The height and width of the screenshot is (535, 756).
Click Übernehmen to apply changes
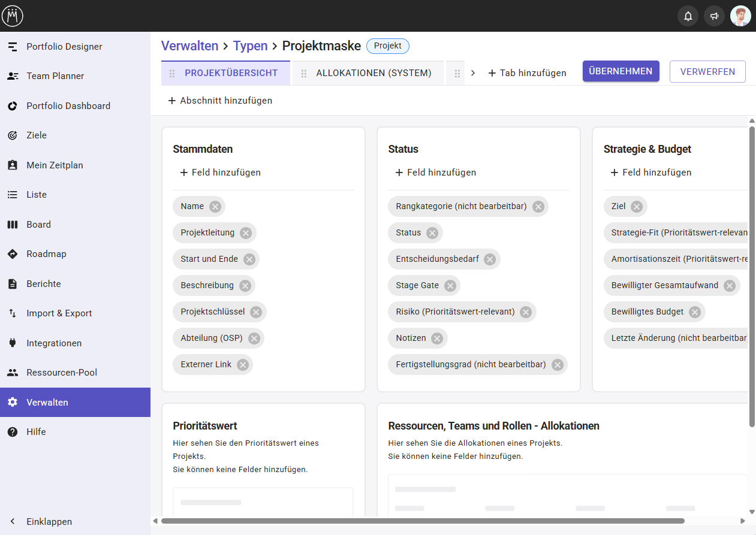click(x=621, y=71)
